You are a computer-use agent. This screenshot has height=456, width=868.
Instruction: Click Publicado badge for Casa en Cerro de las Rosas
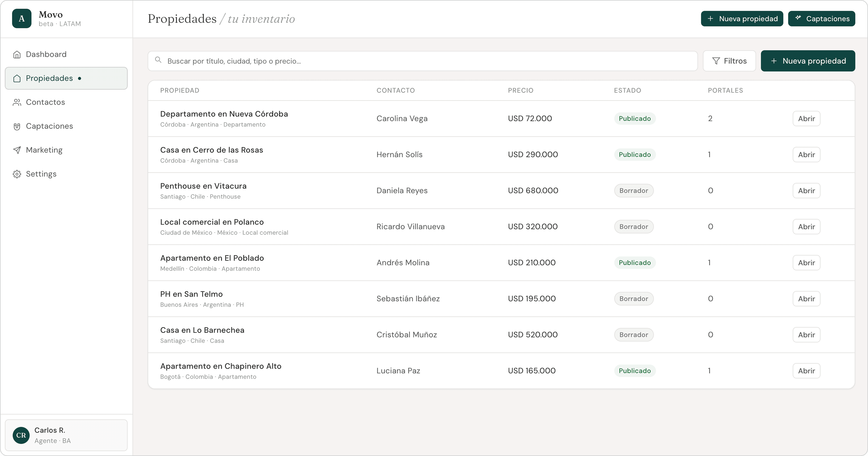635,154
